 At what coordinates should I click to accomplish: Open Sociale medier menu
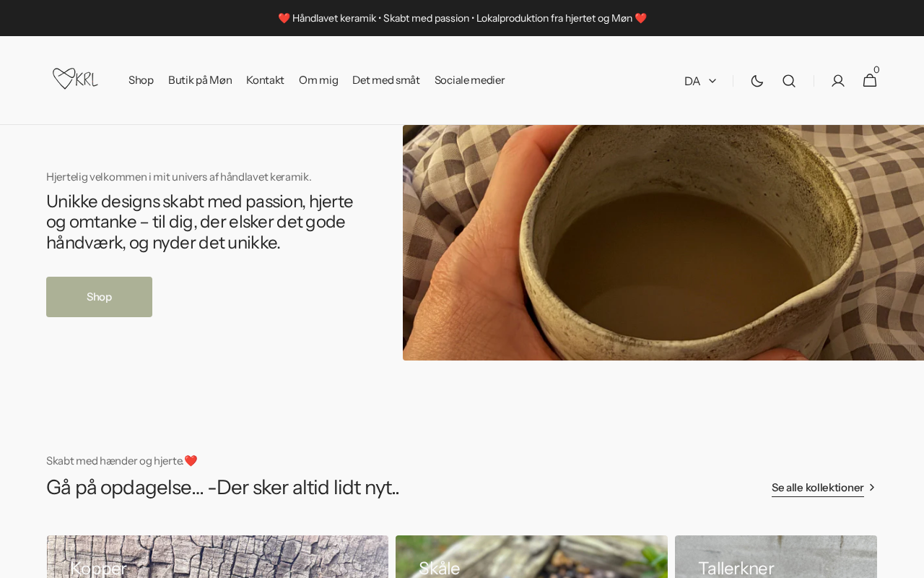point(469,80)
